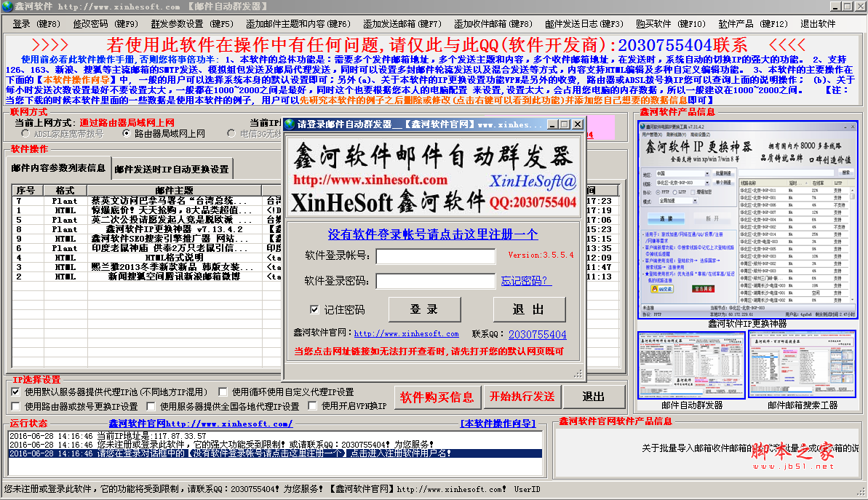
Task: Click the register account link 没有软件登录帐号
Action: click(433, 234)
